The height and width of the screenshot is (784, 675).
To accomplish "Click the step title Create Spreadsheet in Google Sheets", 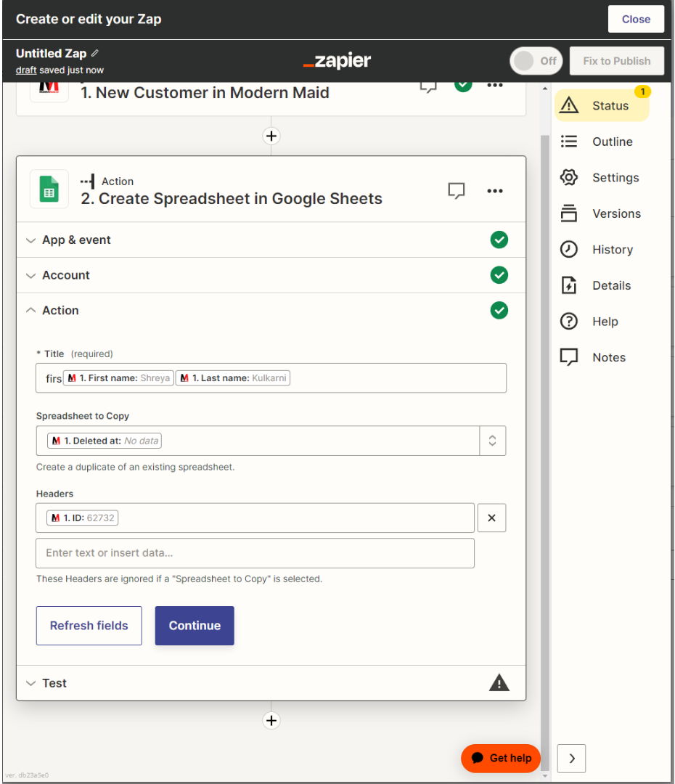I will pyautogui.click(x=232, y=198).
